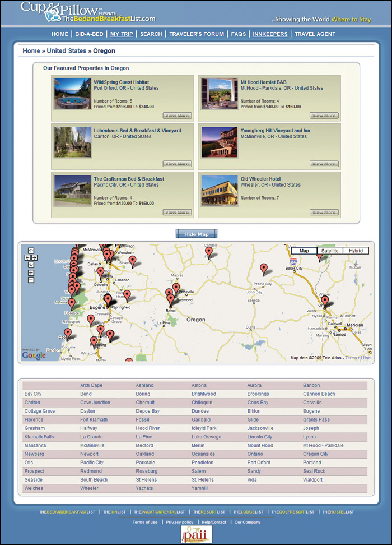Pan the map up with the arrow
The height and width of the screenshot is (545, 392).
coord(31,251)
